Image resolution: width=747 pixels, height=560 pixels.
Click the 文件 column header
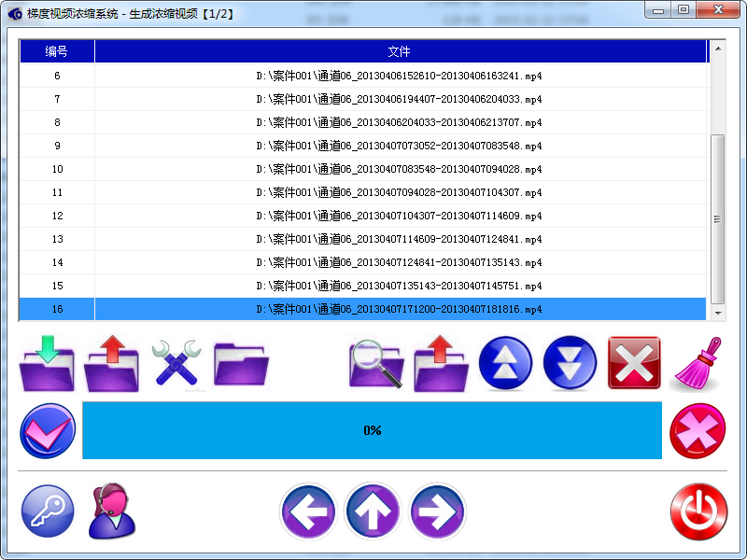[401, 51]
